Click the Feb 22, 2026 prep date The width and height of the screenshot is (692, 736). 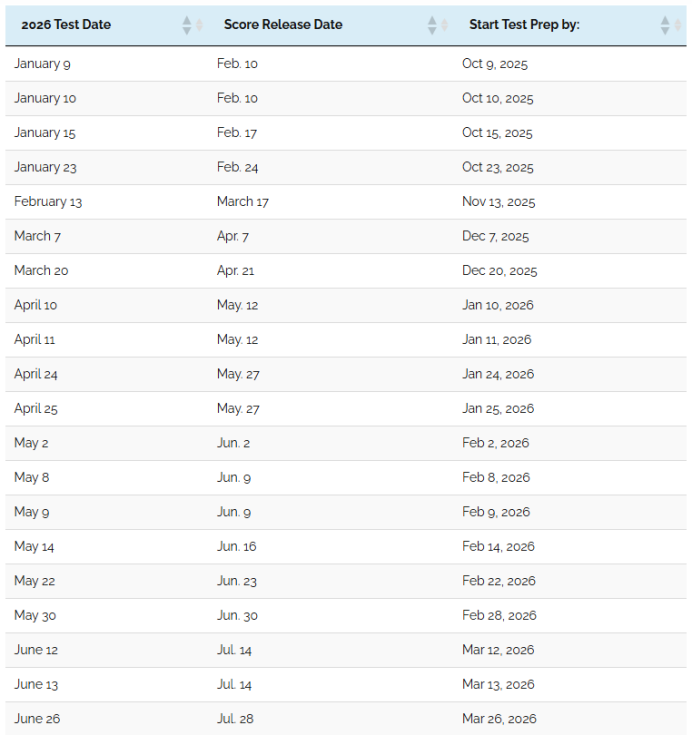tap(499, 581)
